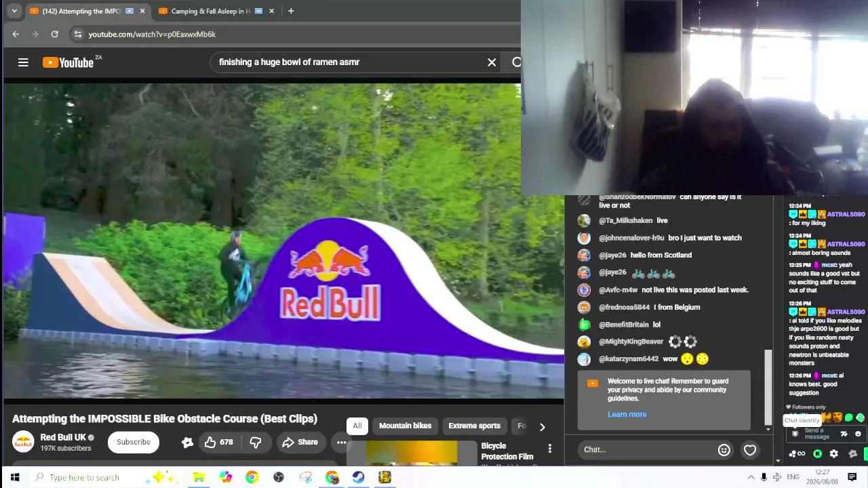Viewport: 868px width, 488px height.
Task: Dislike this video
Action: click(256, 442)
